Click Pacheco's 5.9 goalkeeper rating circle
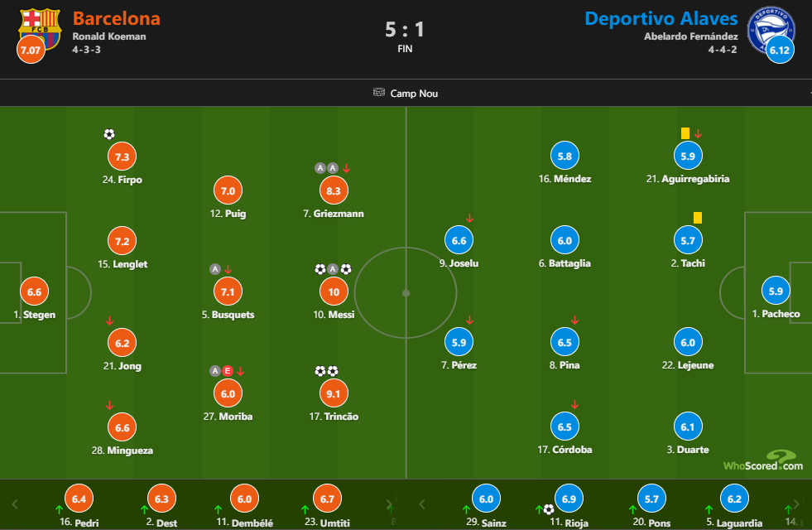 click(776, 291)
